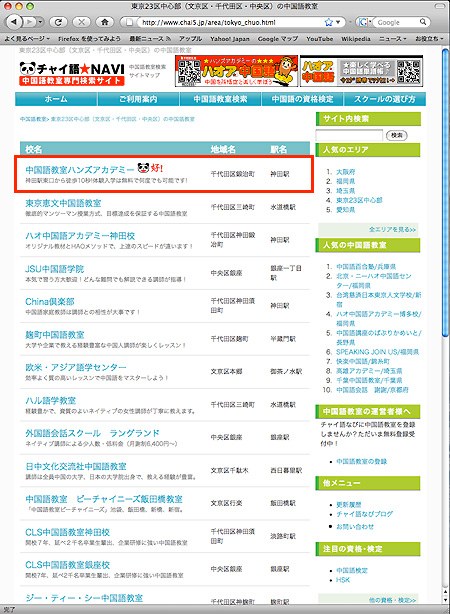This screenshot has height=614, width=450.
Task: Open the ニュース bookmarks folder dropdown
Action: (x=393, y=39)
